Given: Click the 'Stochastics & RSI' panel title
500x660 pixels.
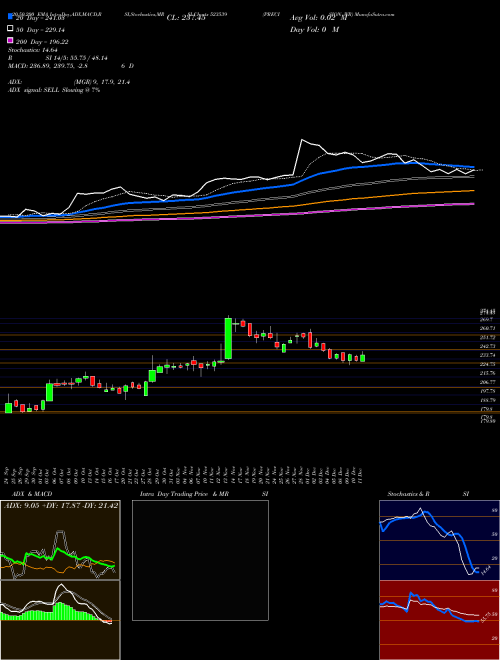Looking at the screenshot, I should click(x=428, y=494).
